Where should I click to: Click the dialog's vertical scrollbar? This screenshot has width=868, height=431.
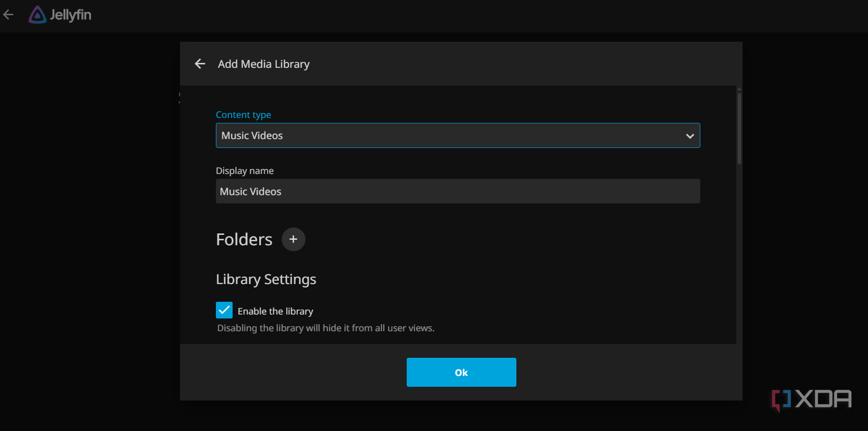(x=739, y=128)
